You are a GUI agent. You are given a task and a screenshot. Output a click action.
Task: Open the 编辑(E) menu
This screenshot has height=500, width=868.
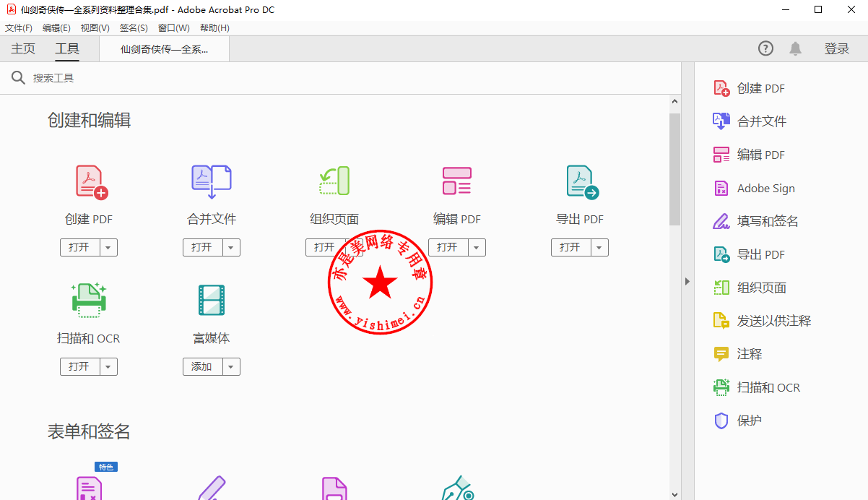tap(56, 27)
